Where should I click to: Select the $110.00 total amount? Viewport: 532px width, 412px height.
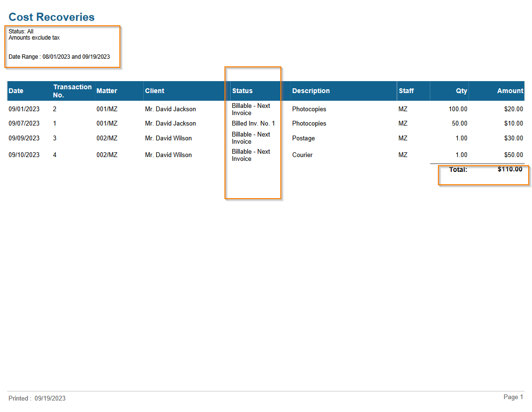coord(510,169)
